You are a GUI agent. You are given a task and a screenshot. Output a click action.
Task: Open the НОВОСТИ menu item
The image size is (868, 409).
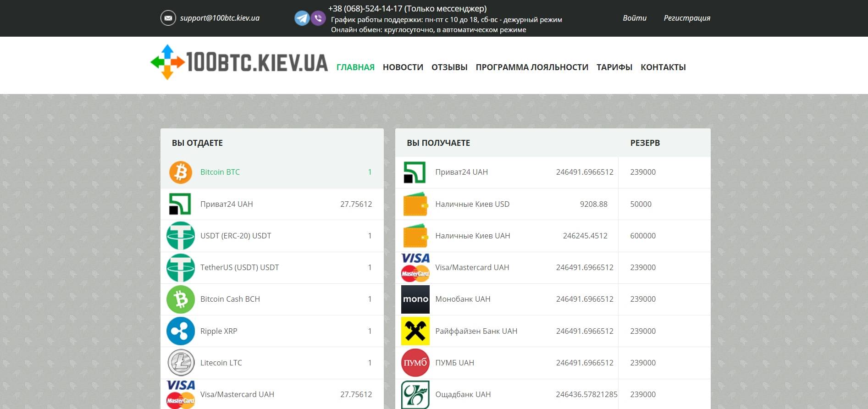coord(403,67)
